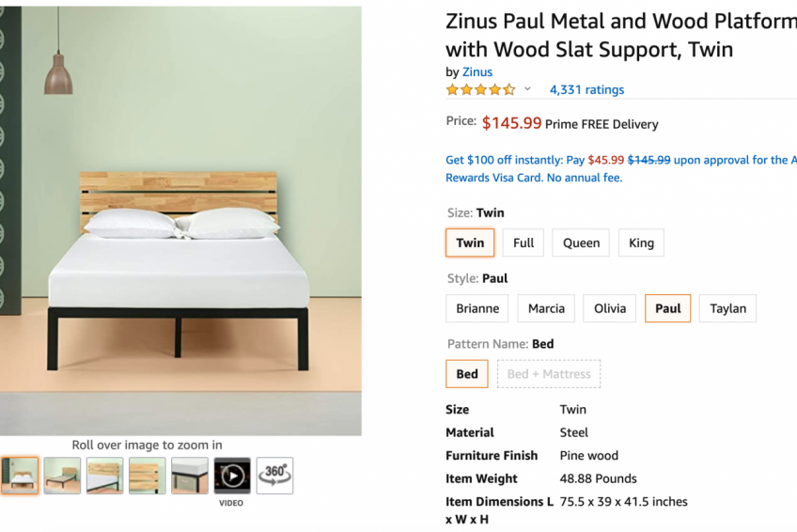Select the Twin size option

[x=470, y=243]
